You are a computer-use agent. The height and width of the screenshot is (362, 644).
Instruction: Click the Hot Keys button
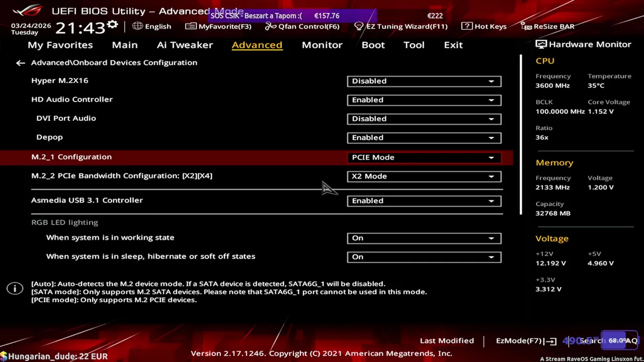pos(484,26)
